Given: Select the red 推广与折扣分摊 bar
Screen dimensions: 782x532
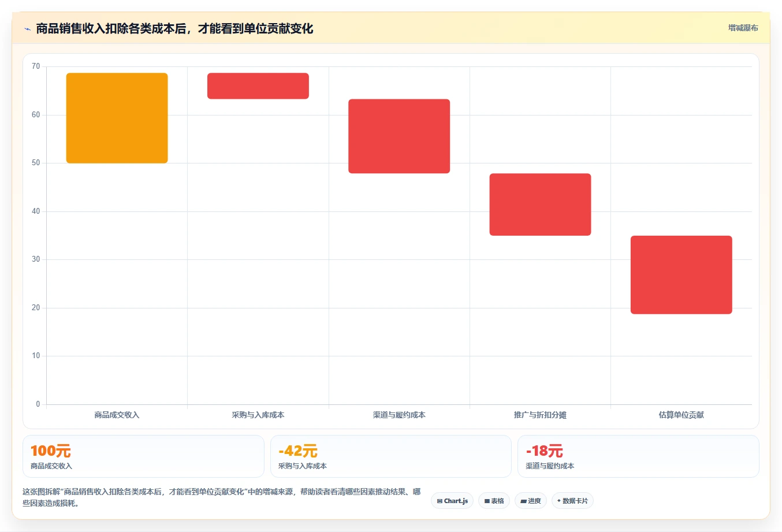Looking at the screenshot, I should [x=540, y=204].
